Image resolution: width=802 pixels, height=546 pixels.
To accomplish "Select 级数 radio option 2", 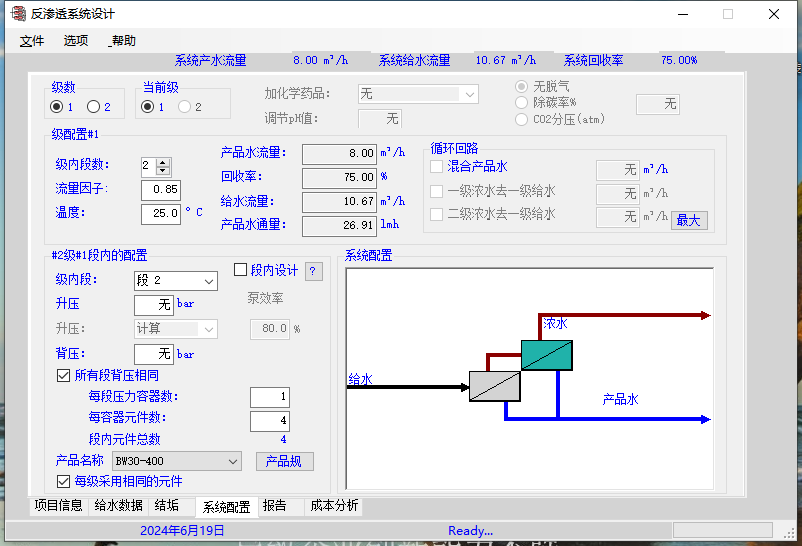I will pyautogui.click(x=93, y=107).
